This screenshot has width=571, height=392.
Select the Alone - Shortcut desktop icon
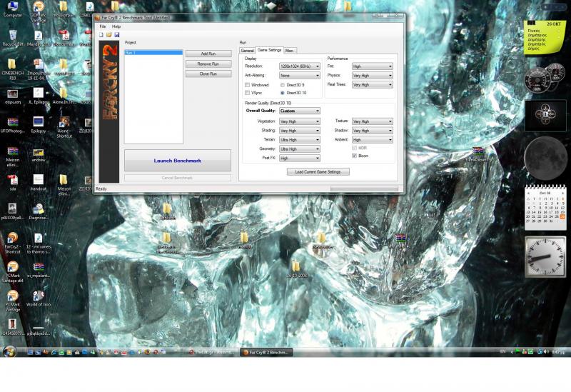click(x=64, y=128)
